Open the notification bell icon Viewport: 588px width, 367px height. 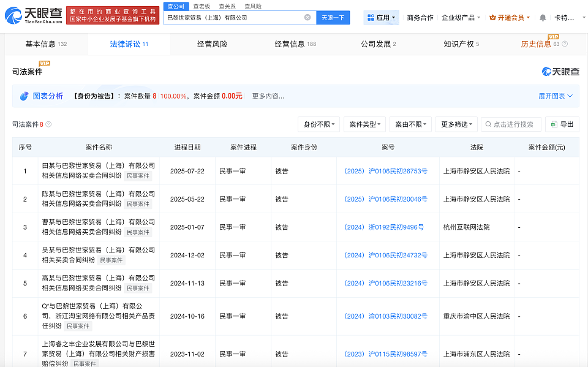click(543, 18)
